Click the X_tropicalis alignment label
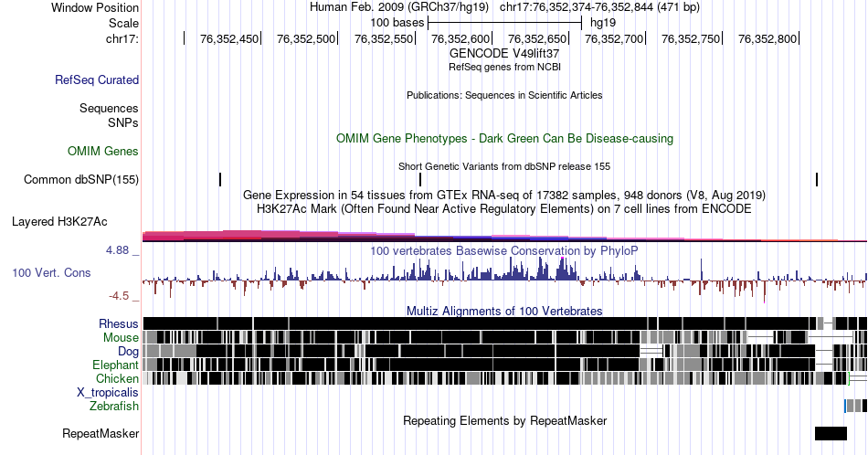 click(108, 393)
